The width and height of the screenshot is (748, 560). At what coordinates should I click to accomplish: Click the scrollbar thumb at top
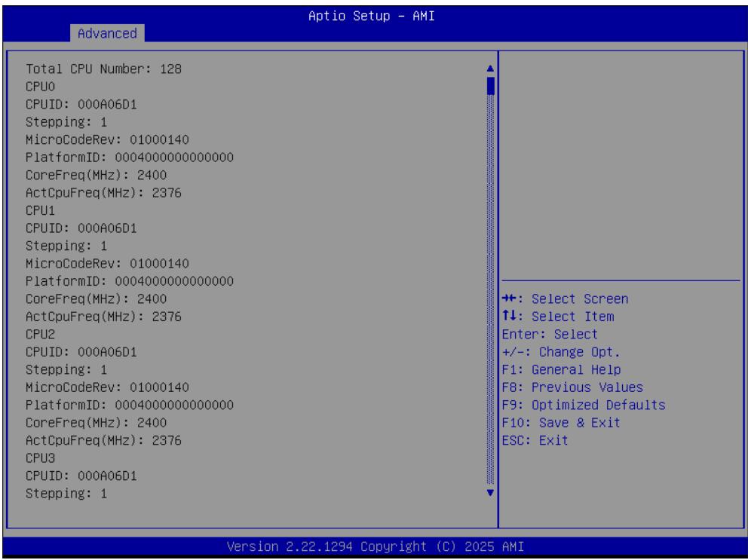coord(490,87)
